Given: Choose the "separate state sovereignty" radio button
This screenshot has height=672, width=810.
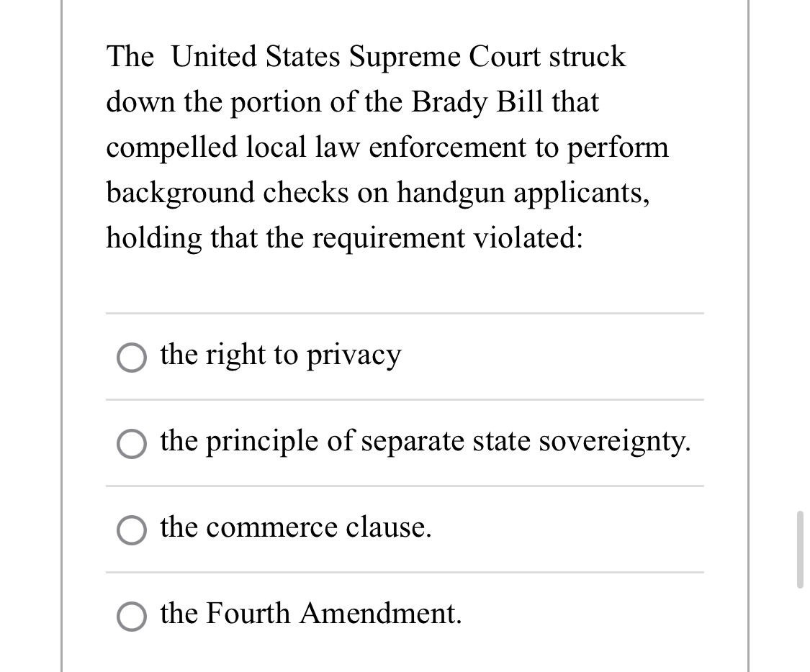Looking at the screenshot, I should point(131,444).
